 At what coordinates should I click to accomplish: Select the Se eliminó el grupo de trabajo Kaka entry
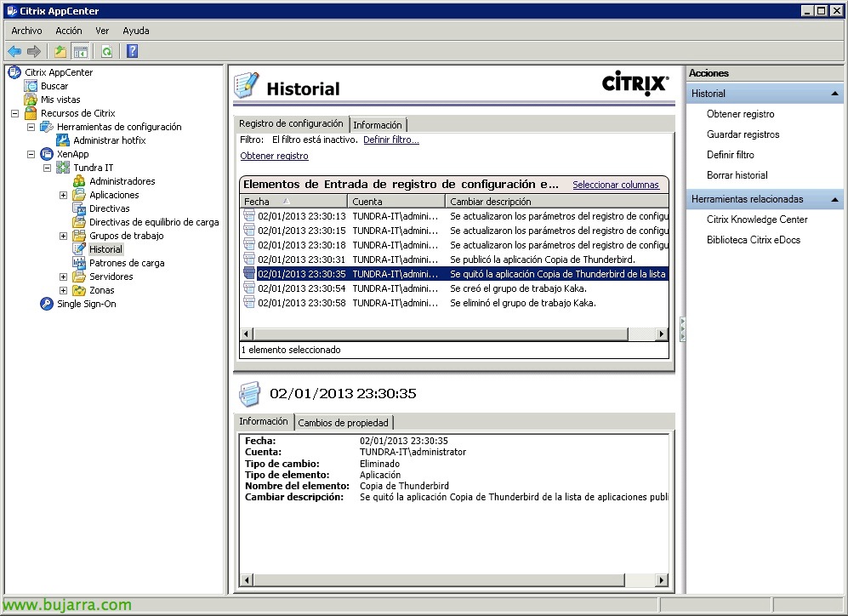(455, 304)
